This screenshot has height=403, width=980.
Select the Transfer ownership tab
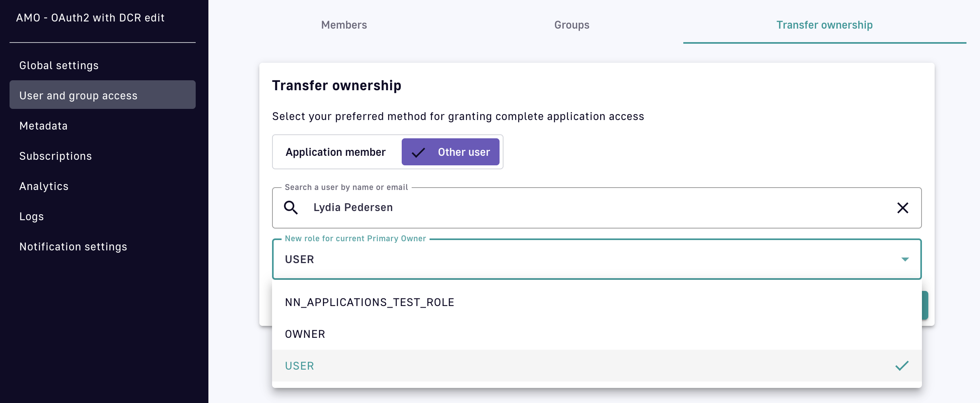[x=824, y=25]
